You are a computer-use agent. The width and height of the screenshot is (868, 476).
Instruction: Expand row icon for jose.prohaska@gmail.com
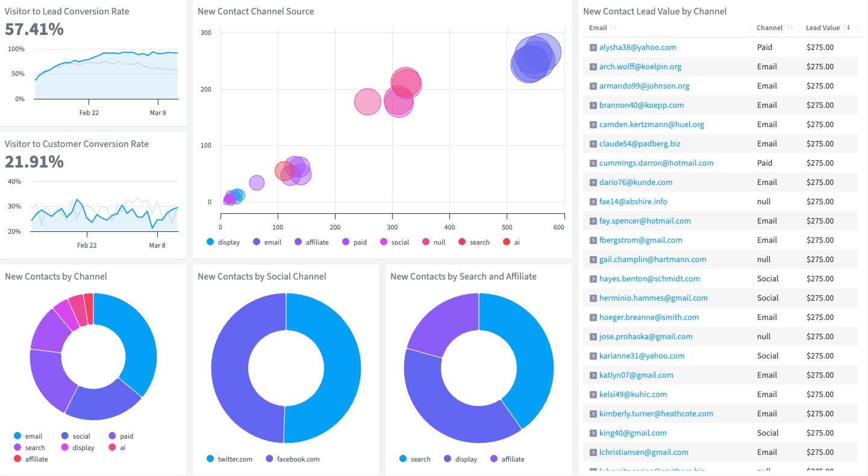pos(593,336)
